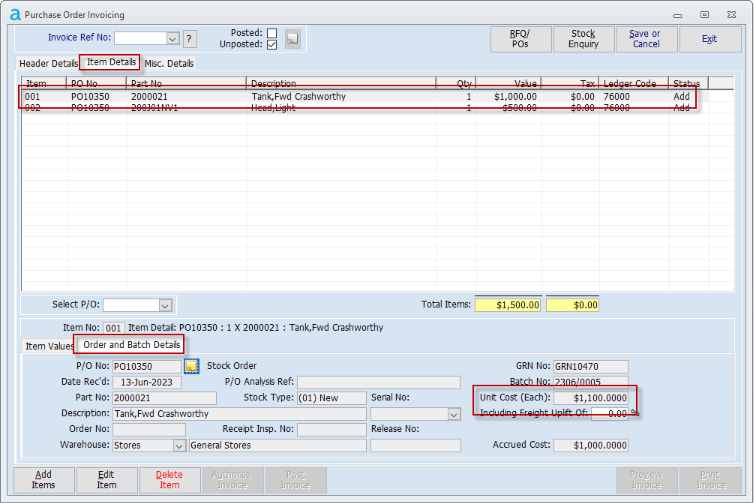Image resolution: width=754 pixels, height=503 pixels.
Task: Click the Date Rec'd field
Action: point(147,382)
